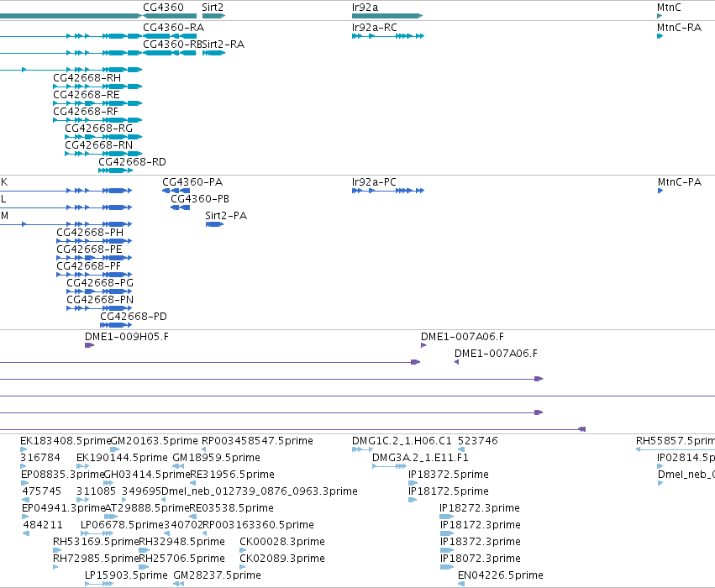Click the 484211 feature label

coord(43,525)
